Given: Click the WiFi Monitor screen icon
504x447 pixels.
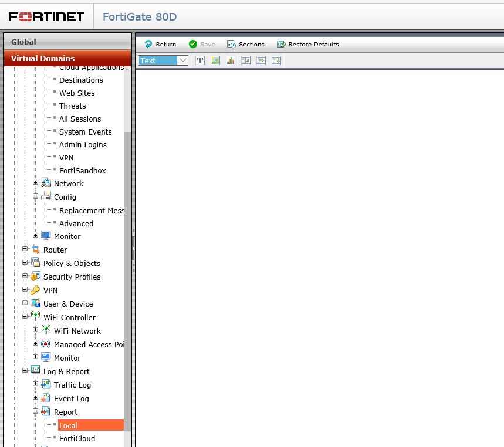Looking at the screenshot, I should [x=46, y=357].
